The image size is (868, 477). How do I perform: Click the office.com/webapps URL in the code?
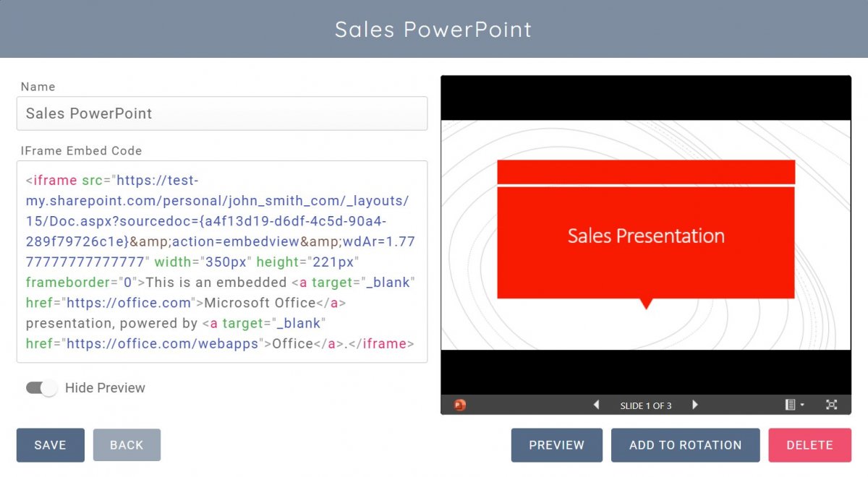coord(162,344)
